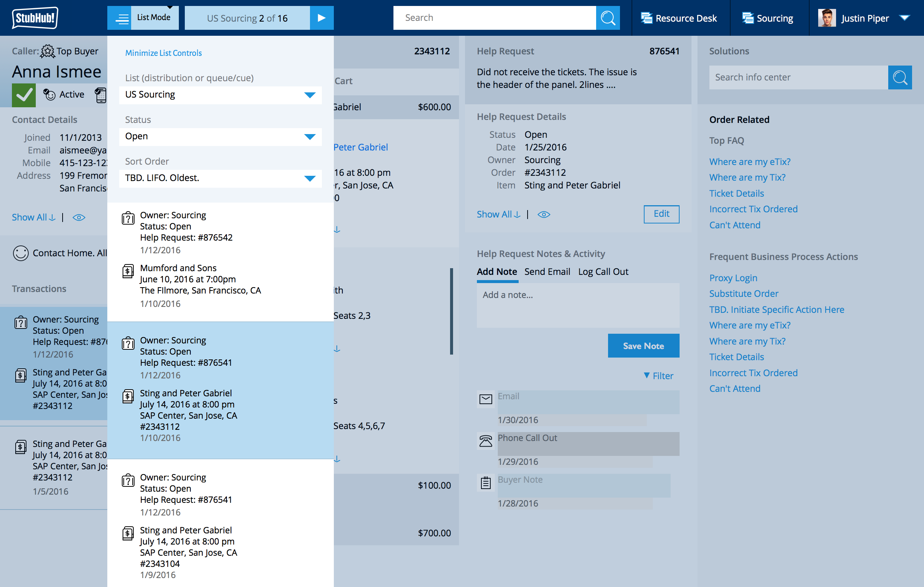Click the Top FAQ Ticket Details link

736,193
